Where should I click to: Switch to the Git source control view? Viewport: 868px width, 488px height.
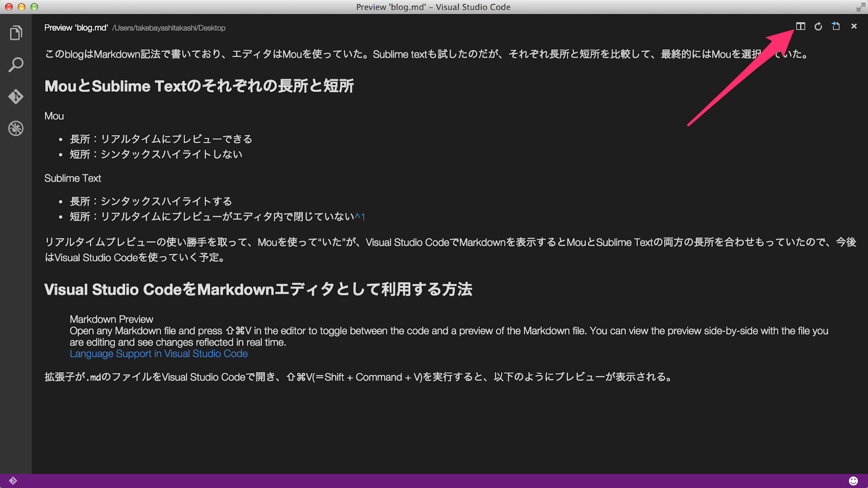pyautogui.click(x=16, y=96)
